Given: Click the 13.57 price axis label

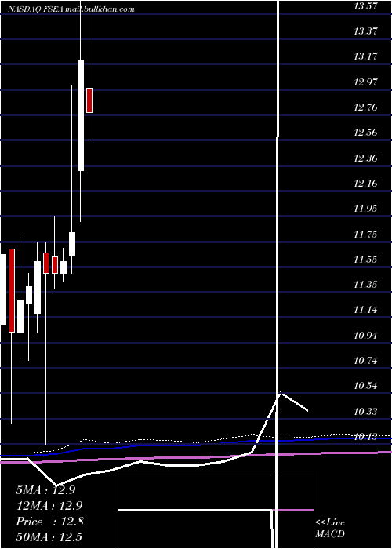Looking at the screenshot, I should (365, 5).
